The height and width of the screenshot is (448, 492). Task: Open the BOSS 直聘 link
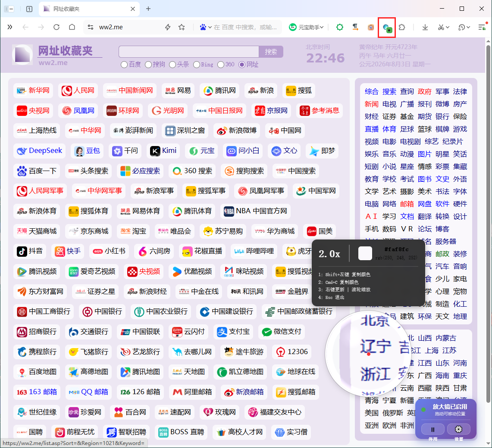(182, 432)
